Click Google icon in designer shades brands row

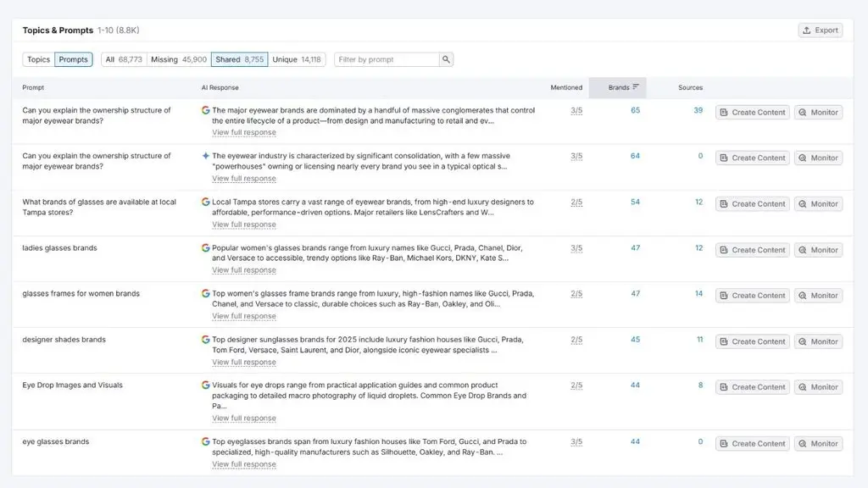[205, 340]
